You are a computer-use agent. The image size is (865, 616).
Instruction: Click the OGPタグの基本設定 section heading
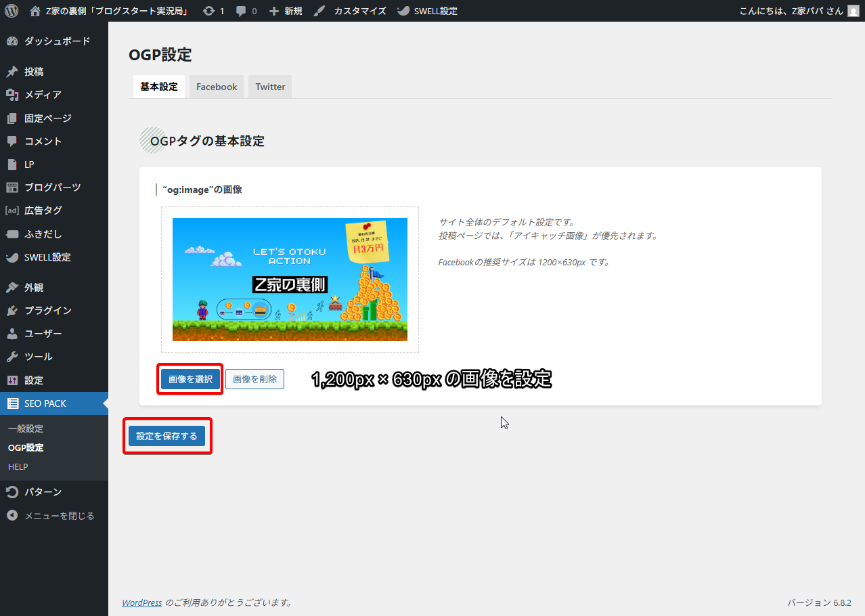click(x=207, y=141)
